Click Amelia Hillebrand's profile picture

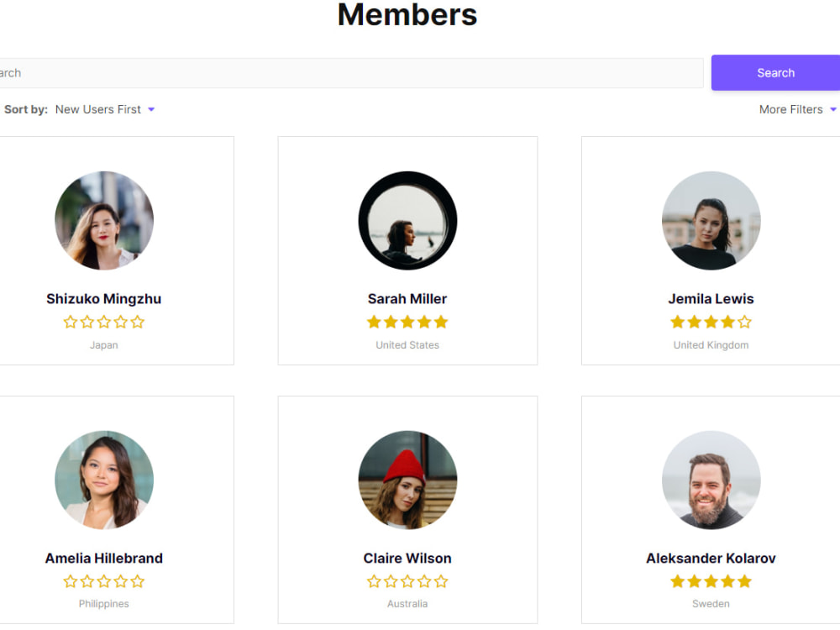104,480
